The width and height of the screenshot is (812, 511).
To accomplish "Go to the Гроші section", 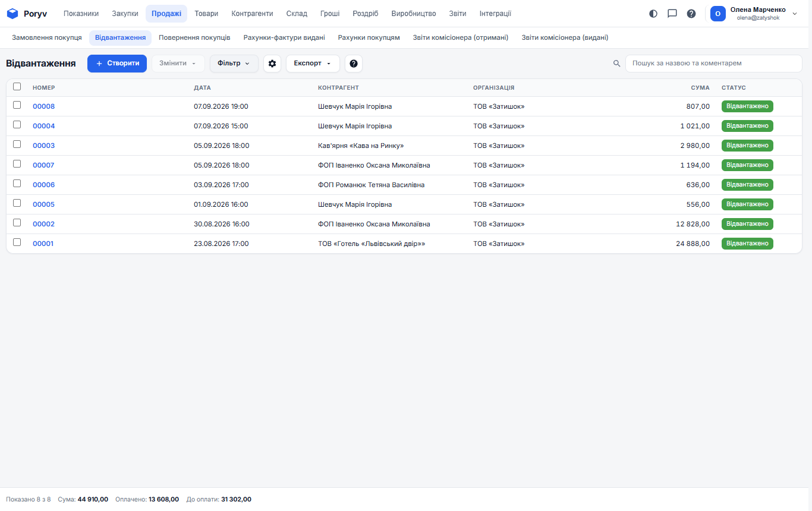I will (330, 14).
